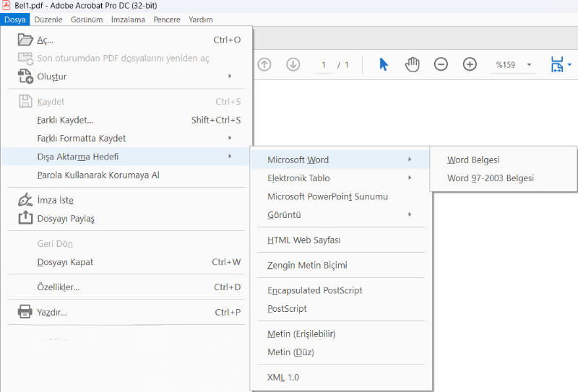Click the %159 zoom value field
Image resolution: width=578 pixels, height=392 pixels.
[x=505, y=65]
